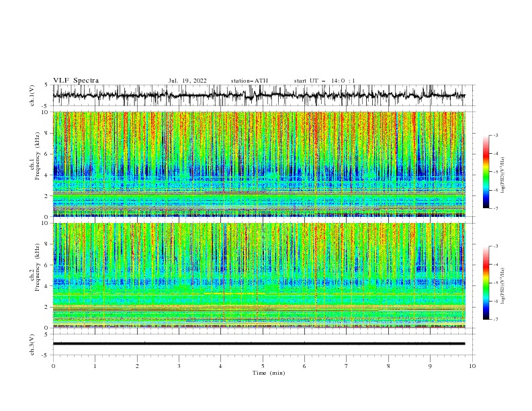Click the ch.3 flat voltage trace
Screen dimensions: 532x411
click(259, 344)
